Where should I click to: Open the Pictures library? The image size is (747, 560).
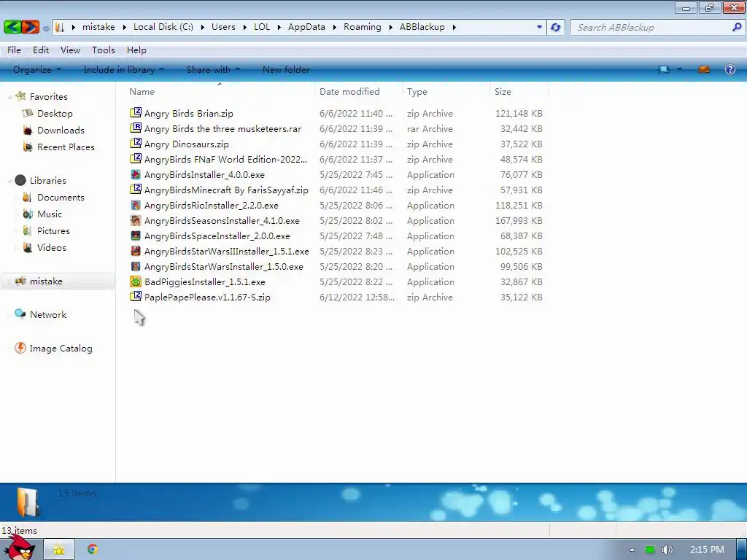[x=53, y=230]
